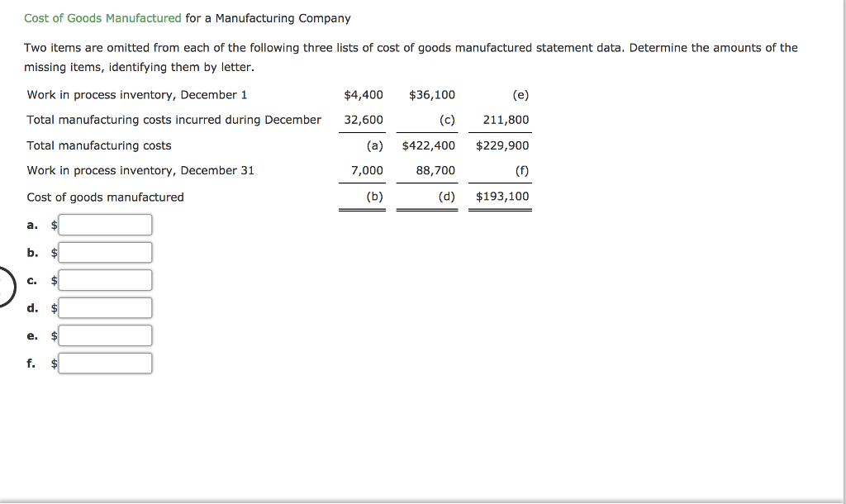
Task: Select the input field labeled e
Action: click(x=105, y=335)
